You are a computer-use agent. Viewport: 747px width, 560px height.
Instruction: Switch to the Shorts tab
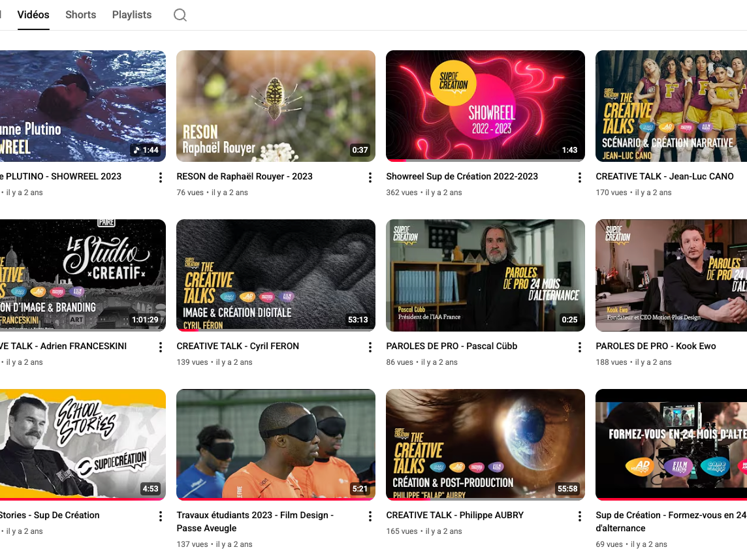80,15
